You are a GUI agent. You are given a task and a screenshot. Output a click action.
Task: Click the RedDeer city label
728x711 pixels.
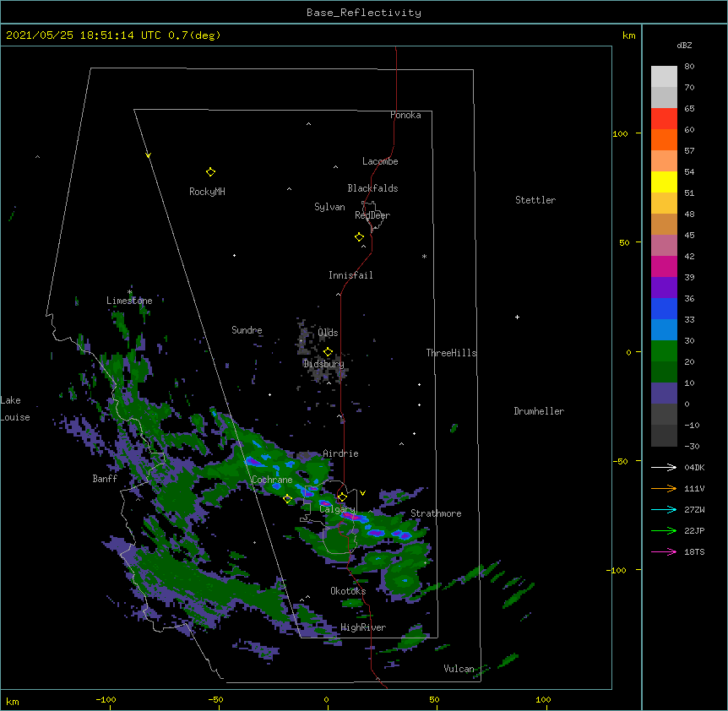point(372,215)
